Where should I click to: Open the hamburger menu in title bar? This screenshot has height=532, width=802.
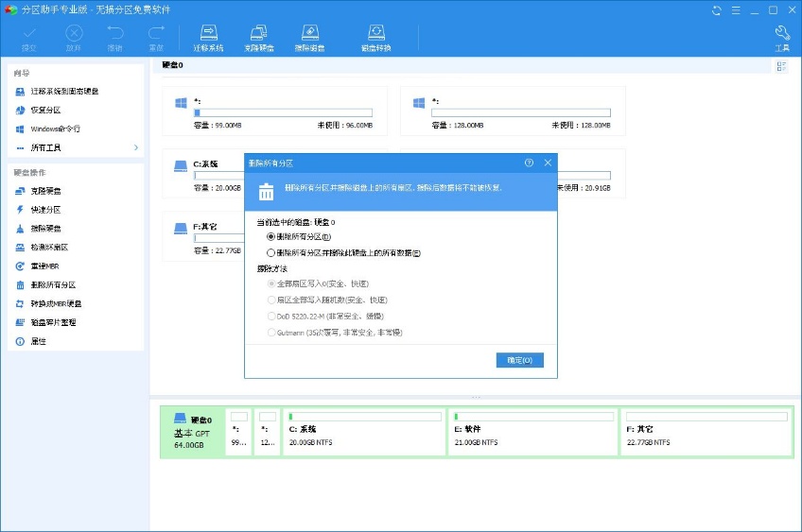(x=736, y=10)
